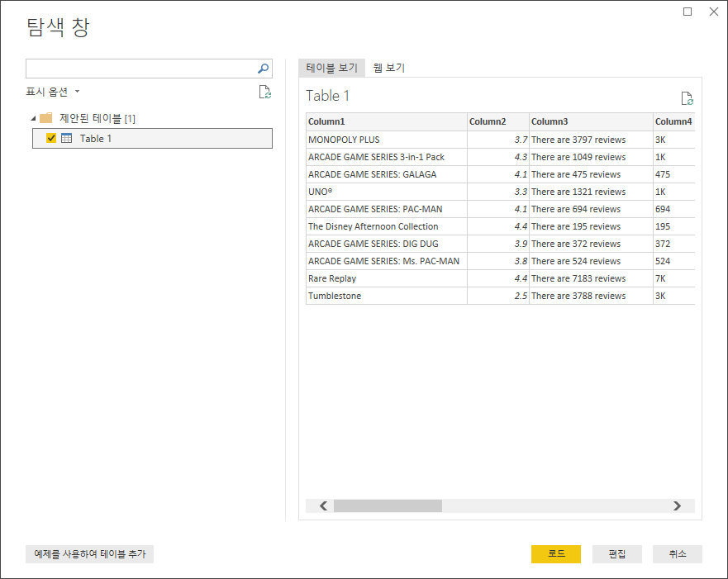The width and height of the screenshot is (728, 579).
Task: Switch to the 테이블 보기 tab
Action: (331, 68)
